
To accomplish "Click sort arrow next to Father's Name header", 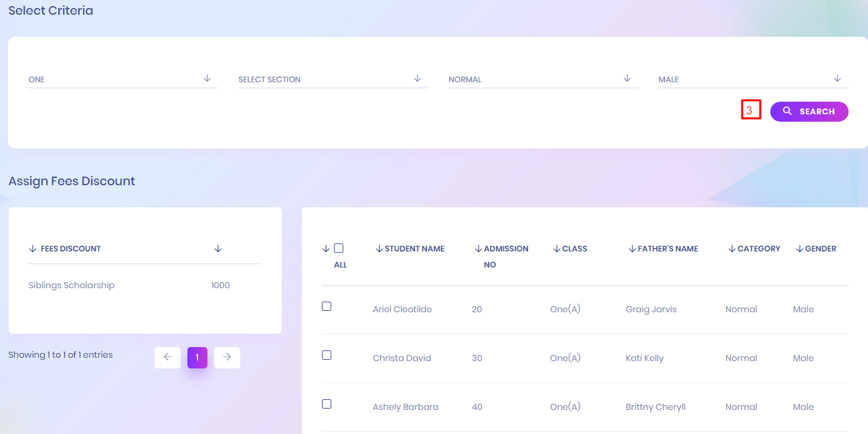I will [x=632, y=249].
